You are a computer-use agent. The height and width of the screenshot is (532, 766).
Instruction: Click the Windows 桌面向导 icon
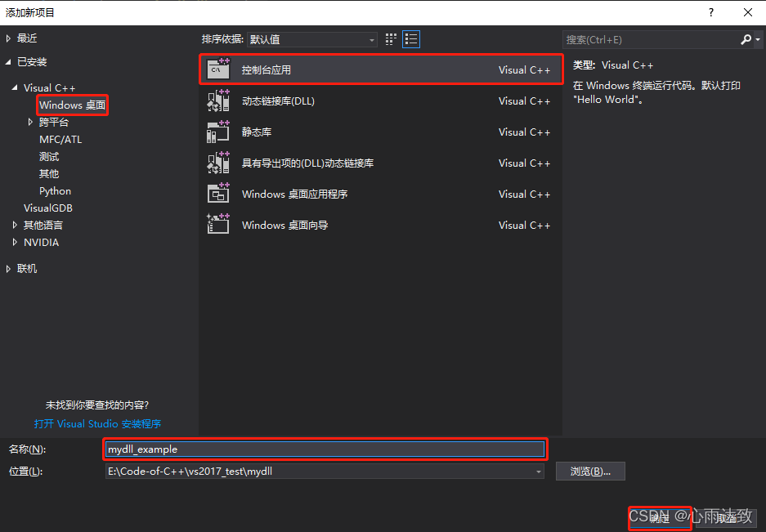[218, 224]
